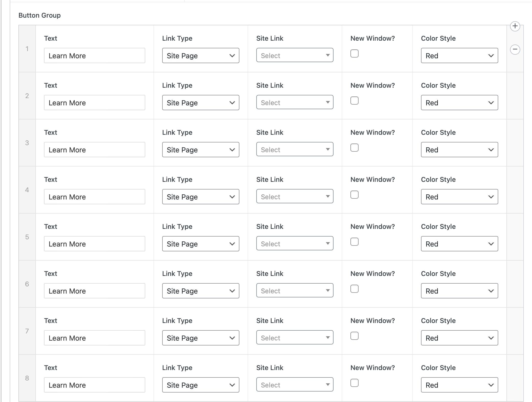This screenshot has width=532, height=402.
Task: Open Link Type dropdown in row 6
Action: (201, 291)
